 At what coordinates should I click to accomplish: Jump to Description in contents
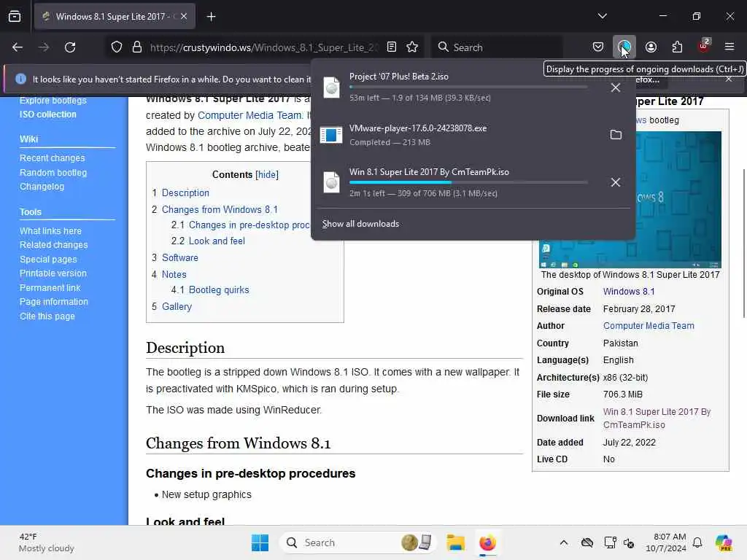[x=185, y=192]
